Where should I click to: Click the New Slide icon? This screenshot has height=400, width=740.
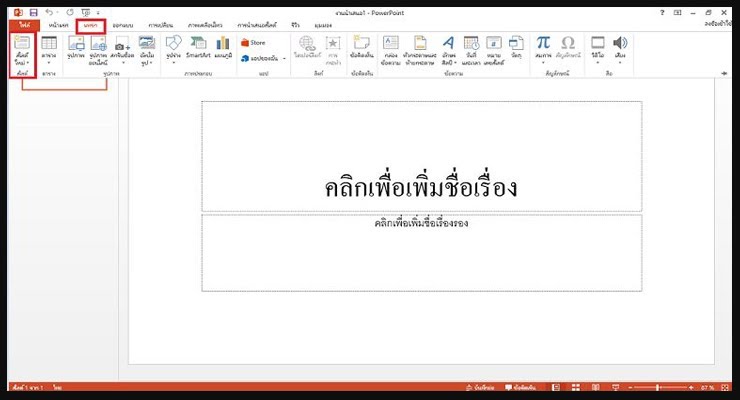tap(22, 51)
